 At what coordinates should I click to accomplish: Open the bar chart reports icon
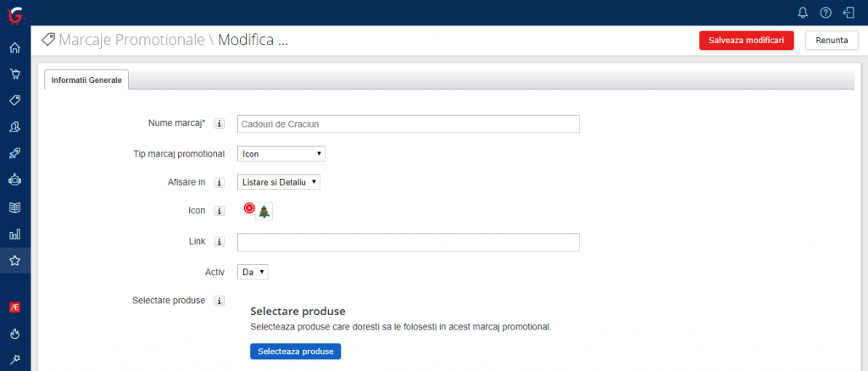click(x=14, y=234)
